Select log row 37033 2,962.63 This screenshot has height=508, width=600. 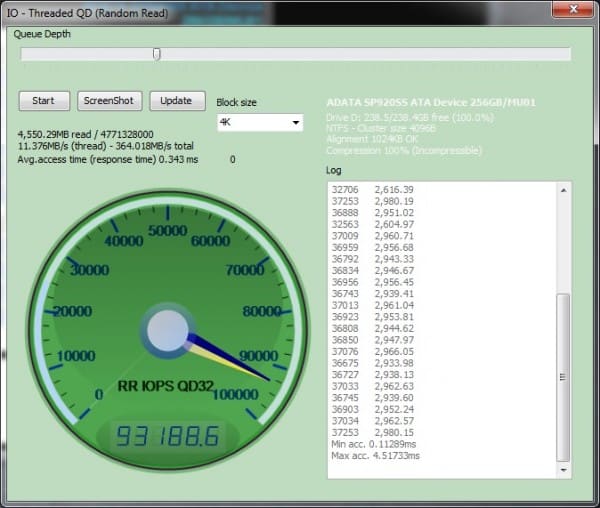coord(372,386)
